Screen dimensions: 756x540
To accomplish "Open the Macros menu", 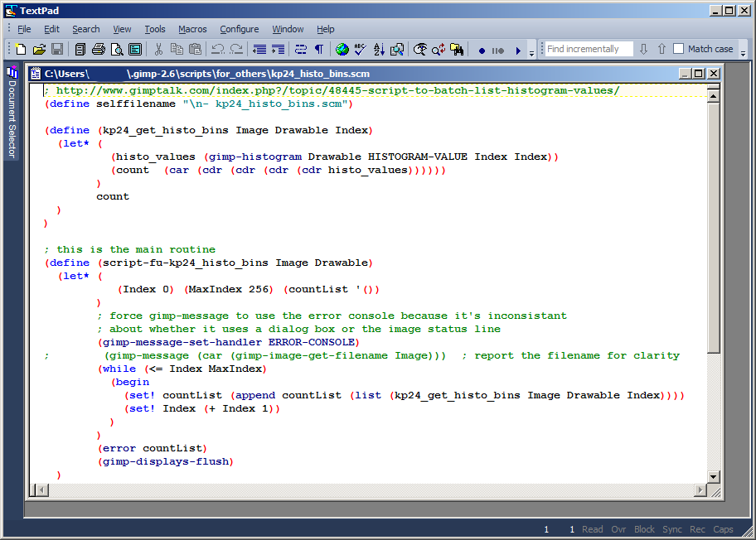I will [192, 29].
